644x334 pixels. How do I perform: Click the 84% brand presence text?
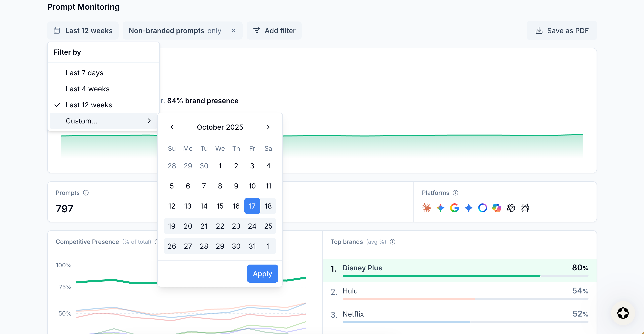(x=203, y=101)
